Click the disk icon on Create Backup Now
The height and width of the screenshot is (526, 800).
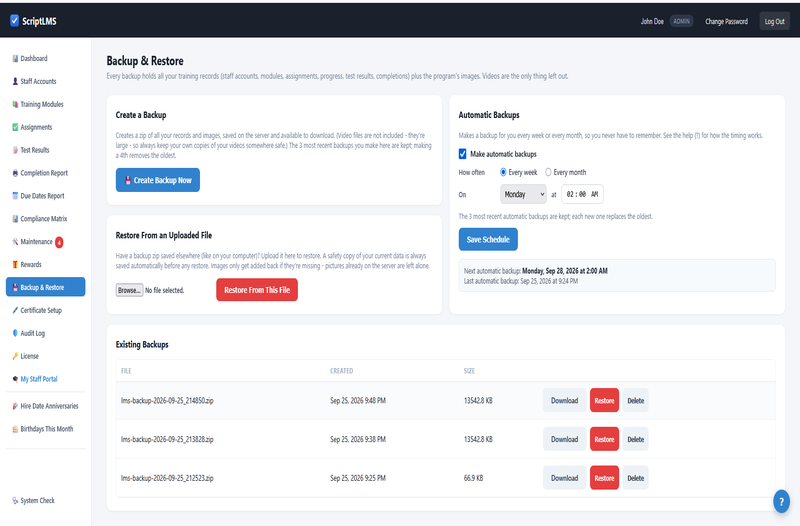(x=128, y=181)
